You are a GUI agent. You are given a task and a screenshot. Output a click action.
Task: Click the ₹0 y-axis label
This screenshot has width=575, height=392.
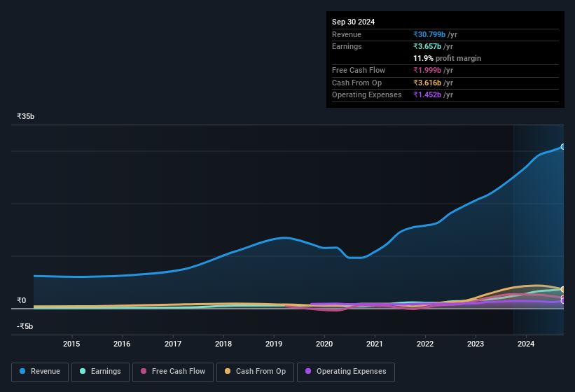coord(22,300)
